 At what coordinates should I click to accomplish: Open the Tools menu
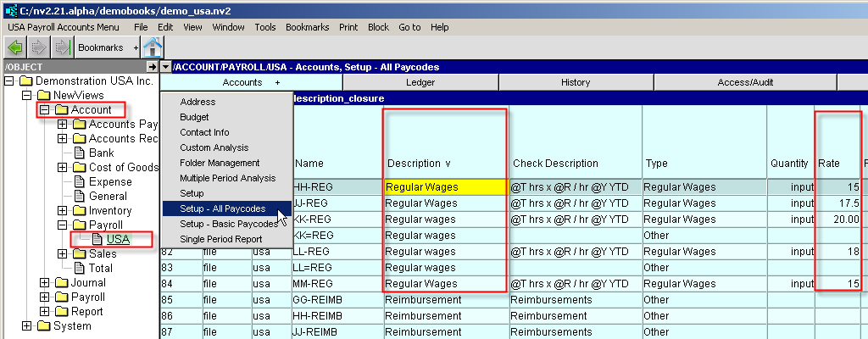tap(265, 27)
